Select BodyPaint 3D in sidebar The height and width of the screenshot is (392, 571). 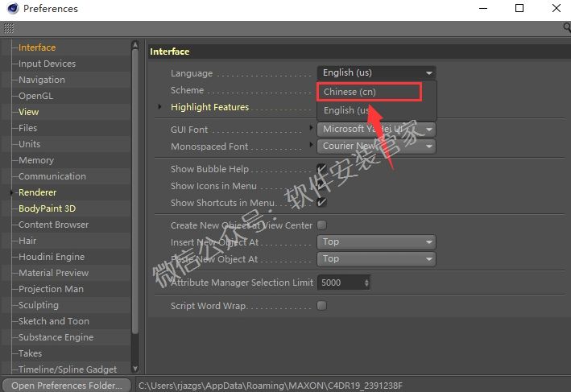(x=47, y=208)
